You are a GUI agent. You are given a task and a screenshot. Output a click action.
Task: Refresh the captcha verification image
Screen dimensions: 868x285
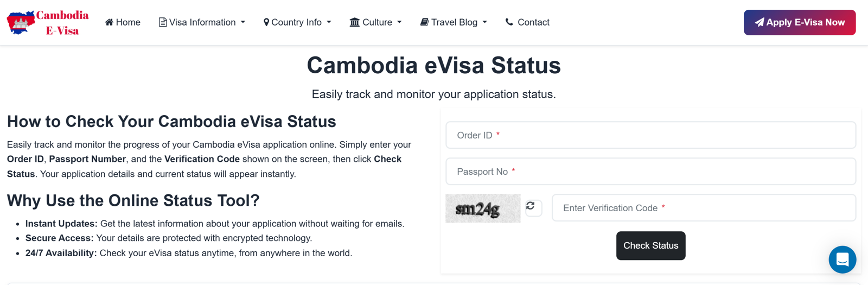(531, 206)
